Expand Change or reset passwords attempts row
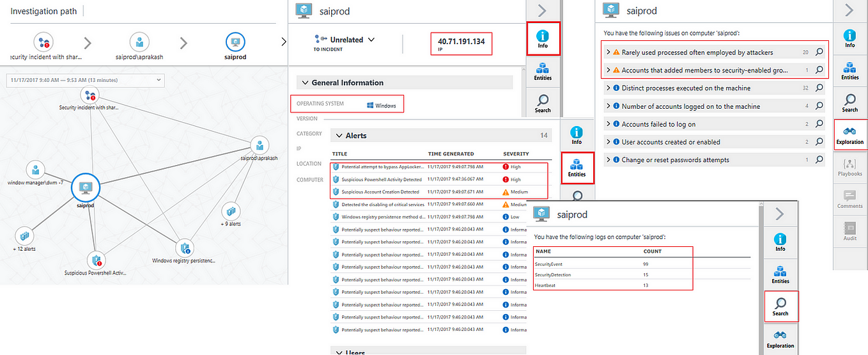The height and width of the screenshot is (355, 868). [608, 160]
